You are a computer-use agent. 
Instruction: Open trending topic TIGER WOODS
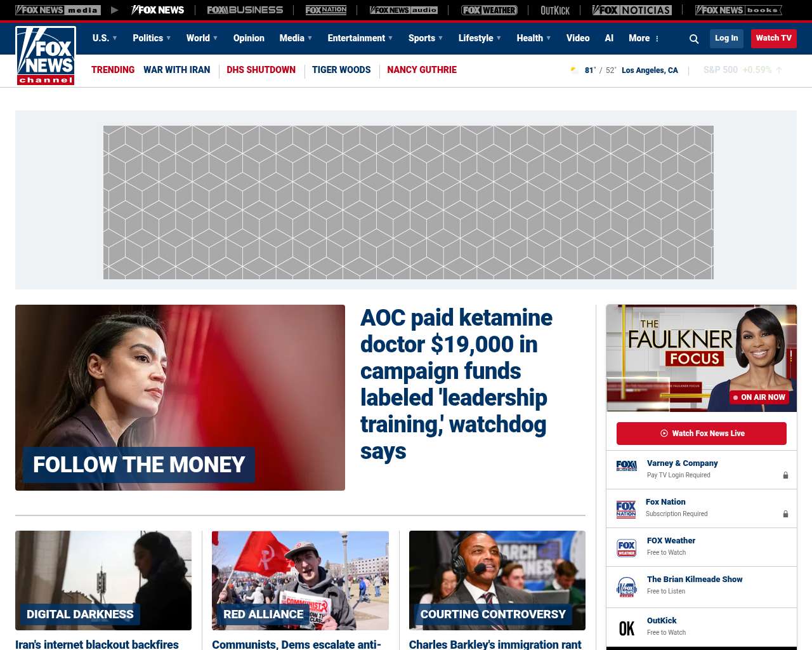[341, 70]
